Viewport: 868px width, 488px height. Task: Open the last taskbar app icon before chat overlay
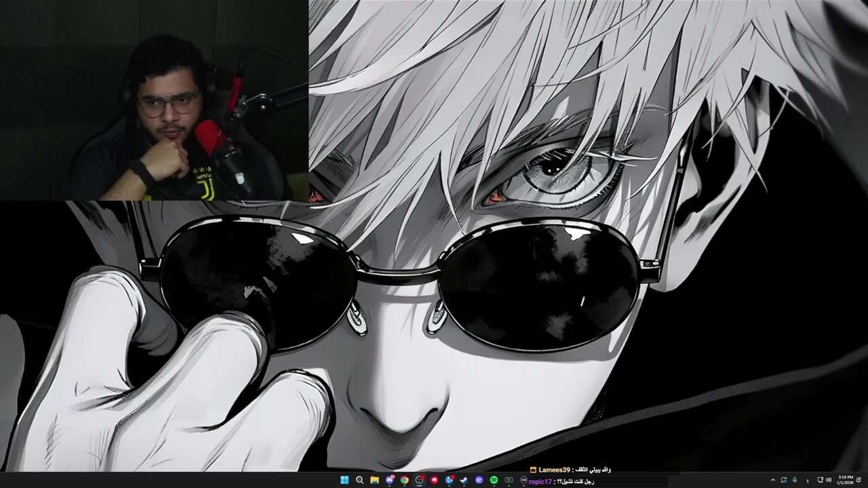point(524,480)
